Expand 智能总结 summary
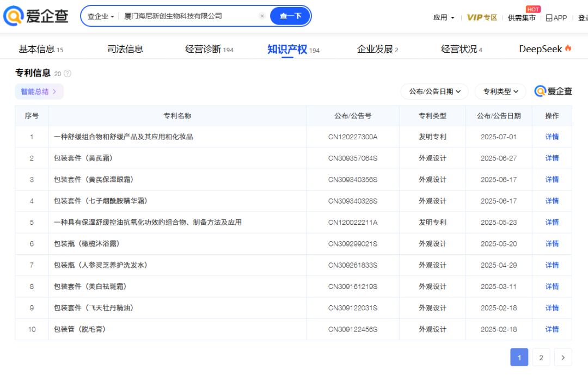 [x=39, y=91]
